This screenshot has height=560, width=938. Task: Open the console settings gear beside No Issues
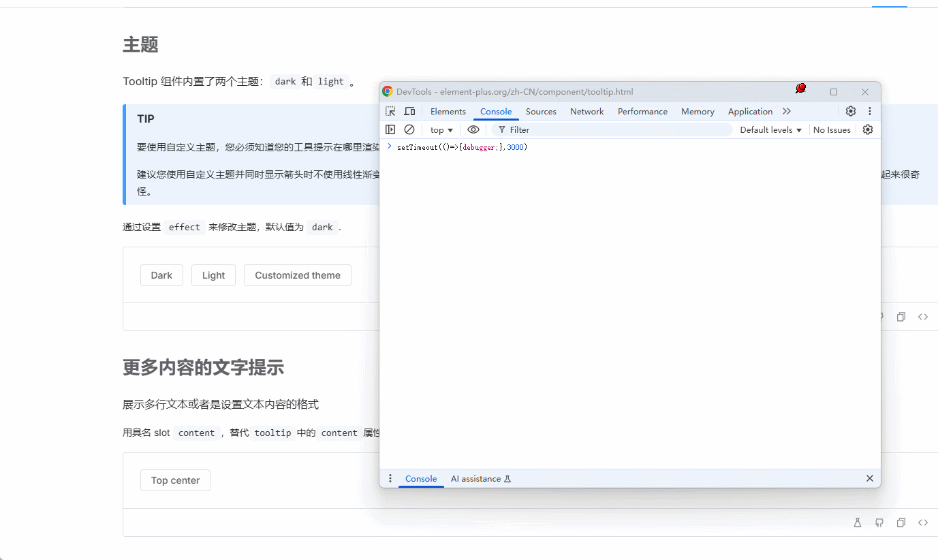[868, 129]
